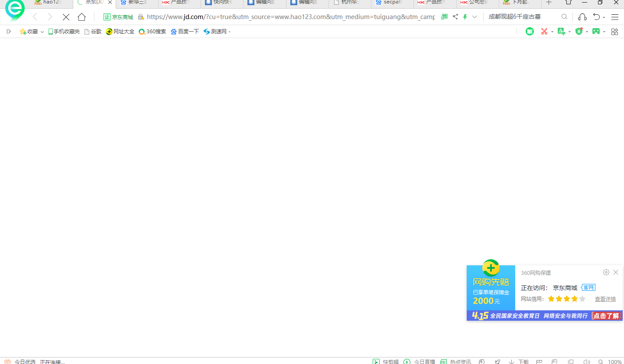Image resolution: width=624 pixels, height=364 pixels.
Task: Click the magnifier search icon
Action: [564, 17]
